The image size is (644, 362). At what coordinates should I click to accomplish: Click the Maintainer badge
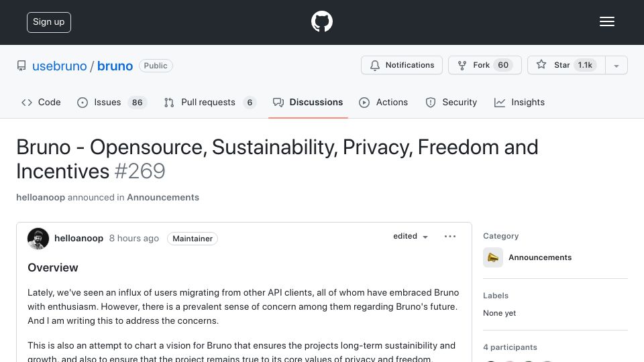[193, 239]
